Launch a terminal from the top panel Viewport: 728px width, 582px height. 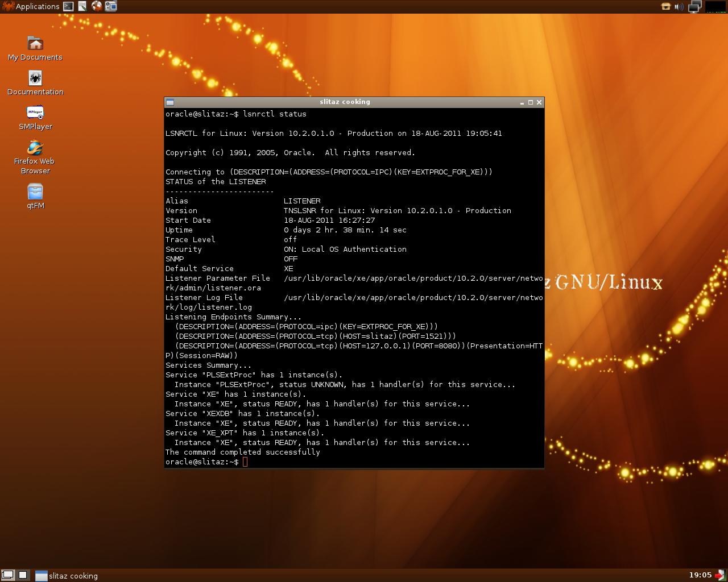68,6
